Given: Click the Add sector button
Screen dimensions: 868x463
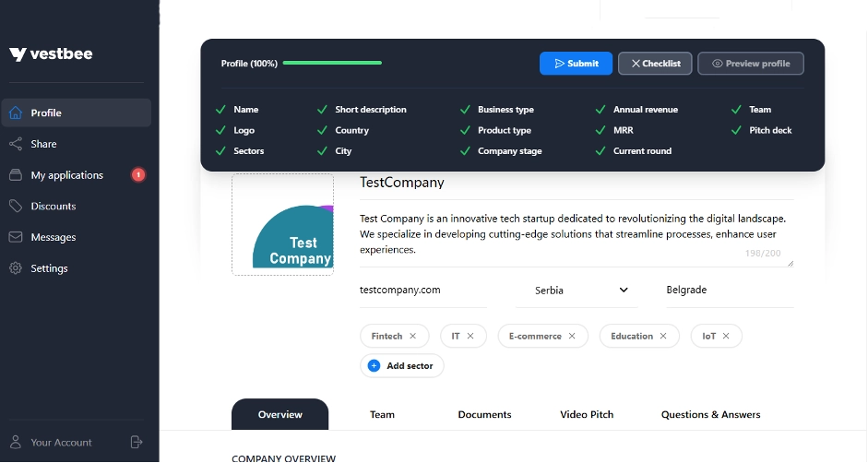Looking at the screenshot, I should pos(402,366).
